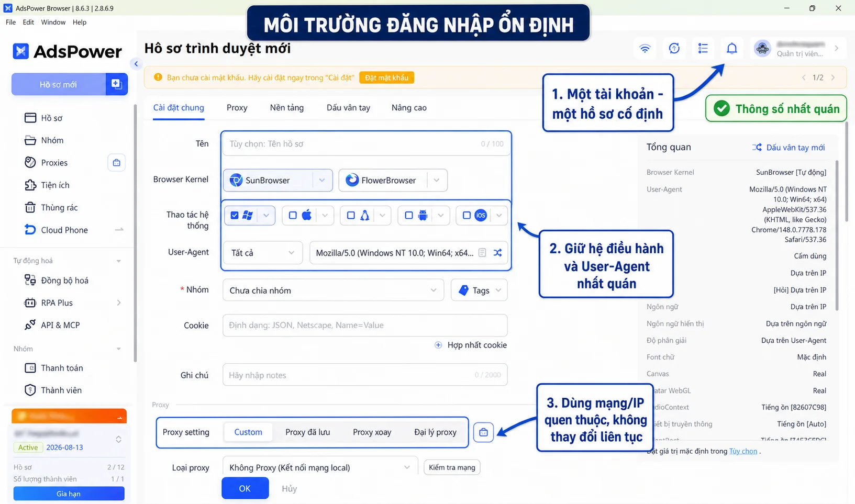Open Chưa chia nhóm group dropdown
The height and width of the screenshot is (504, 855).
click(333, 290)
